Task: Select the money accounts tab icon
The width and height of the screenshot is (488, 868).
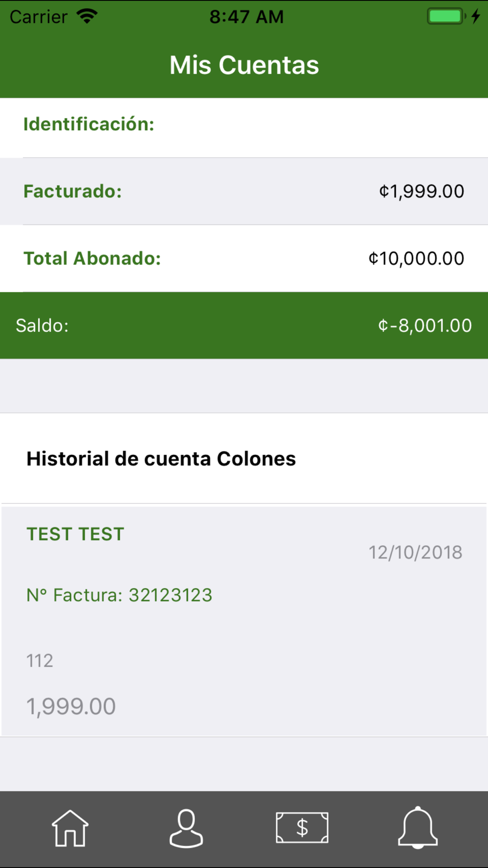Action: [x=302, y=828]
